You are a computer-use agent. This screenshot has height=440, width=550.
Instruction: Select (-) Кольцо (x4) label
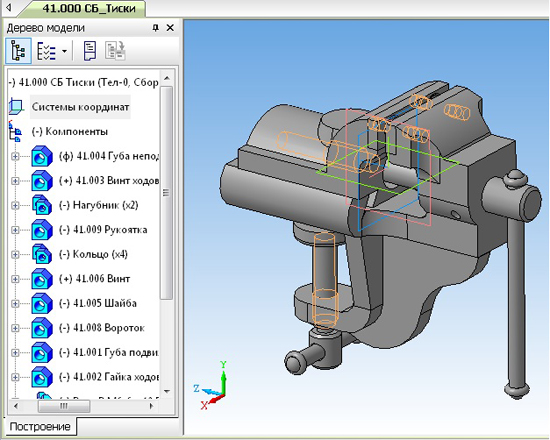point(93,254)
